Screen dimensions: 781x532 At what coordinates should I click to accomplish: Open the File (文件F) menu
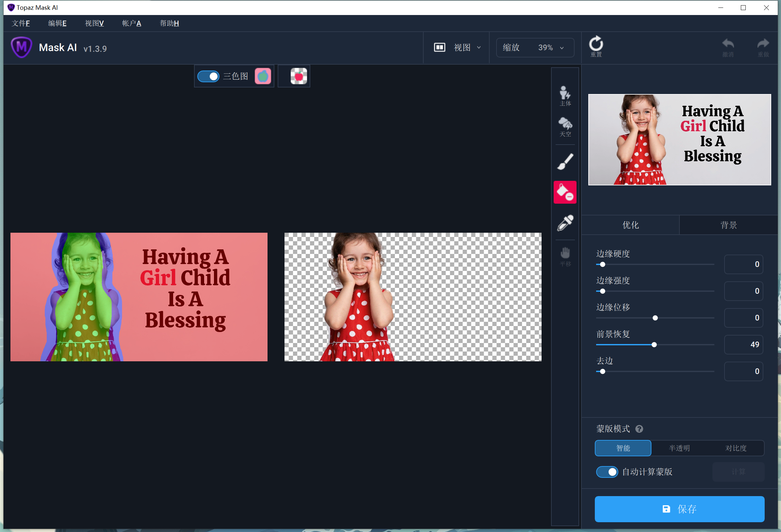coord(21,23)
